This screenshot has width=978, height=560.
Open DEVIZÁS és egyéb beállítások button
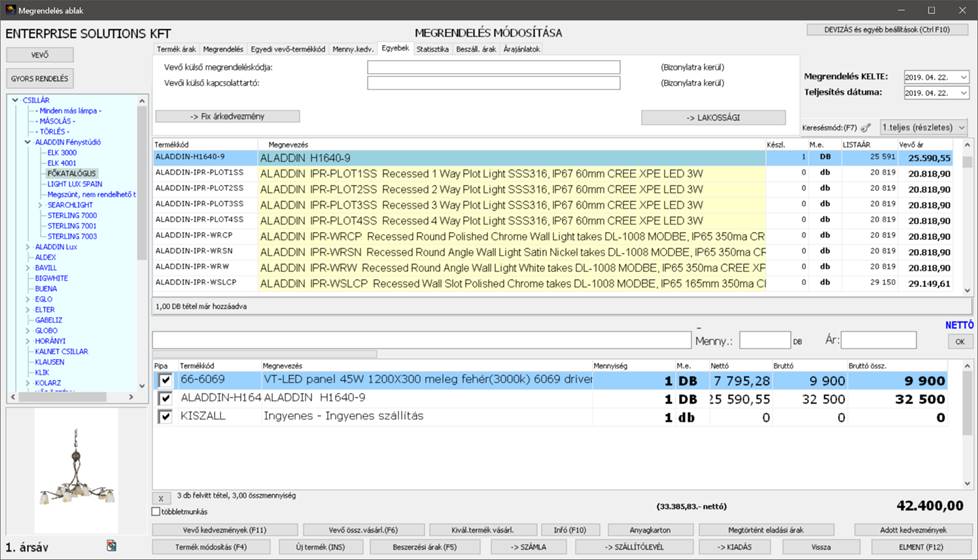pyautogui.click(x=887, y=29)
